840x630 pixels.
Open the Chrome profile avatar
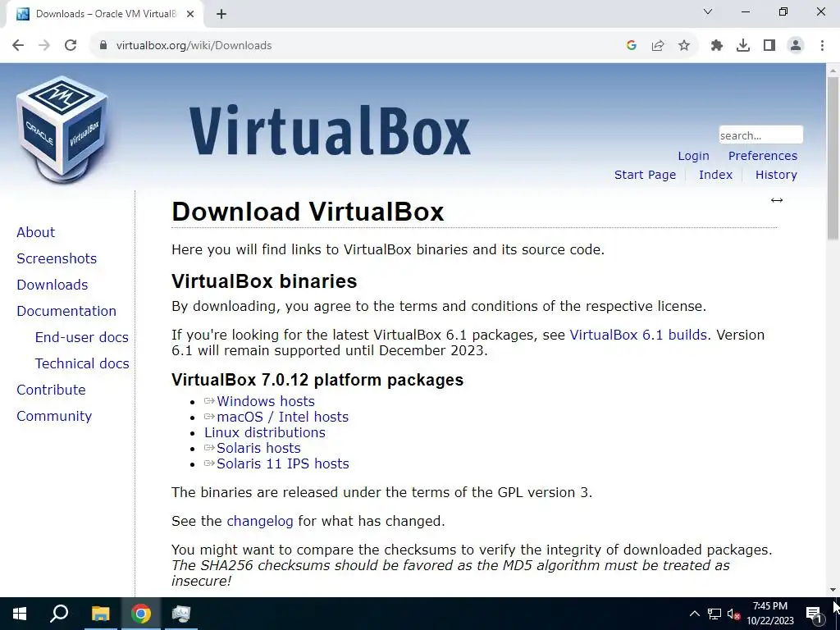[796, 46]
